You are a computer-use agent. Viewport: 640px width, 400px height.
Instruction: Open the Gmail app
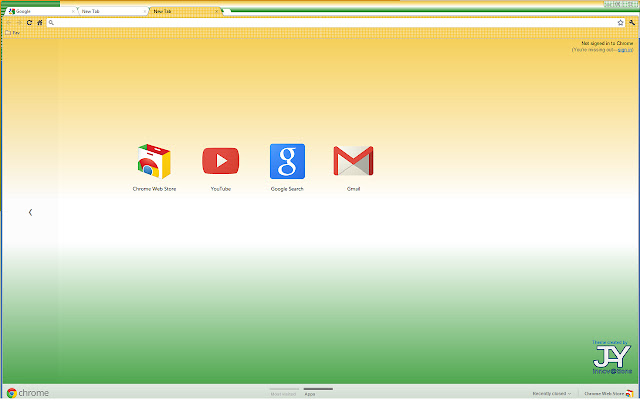click(353, 161)
